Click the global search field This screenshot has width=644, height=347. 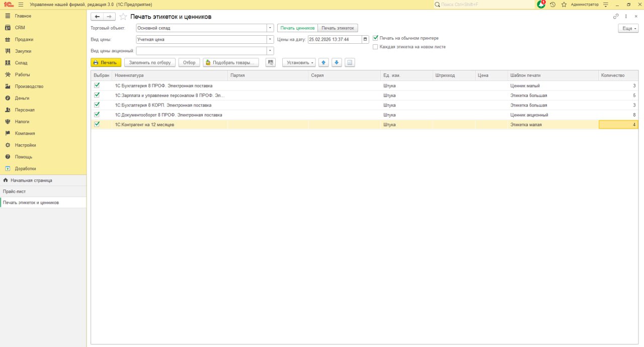point(486,5)
